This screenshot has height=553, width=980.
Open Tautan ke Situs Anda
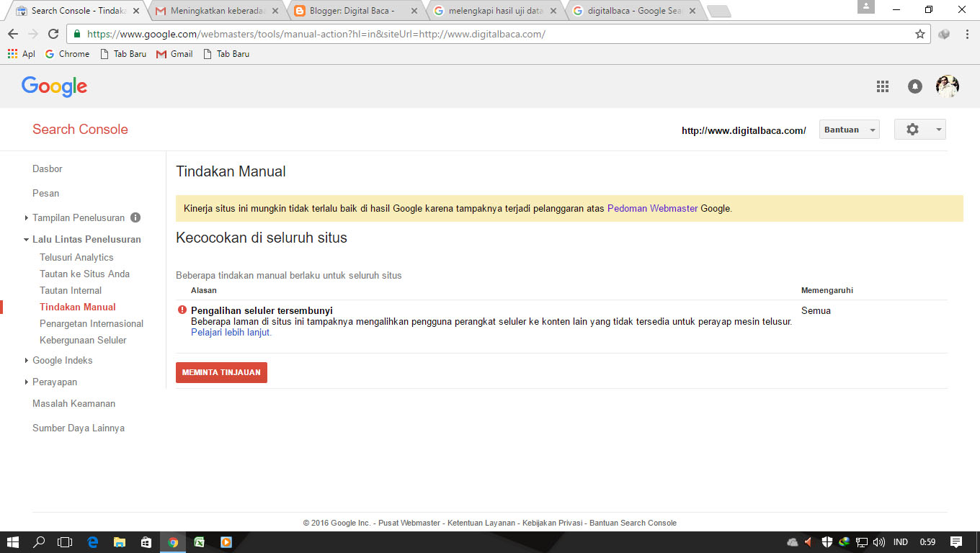(85, 274)
